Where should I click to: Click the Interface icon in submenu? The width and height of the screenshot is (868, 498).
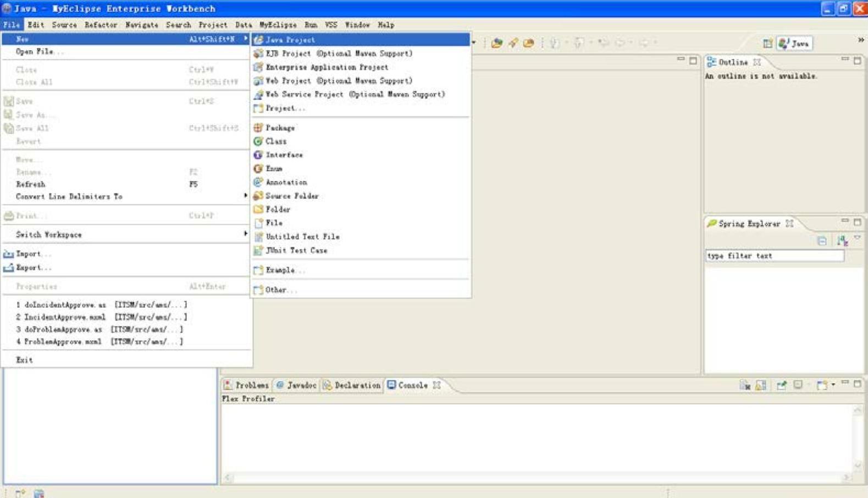point(258,155)
